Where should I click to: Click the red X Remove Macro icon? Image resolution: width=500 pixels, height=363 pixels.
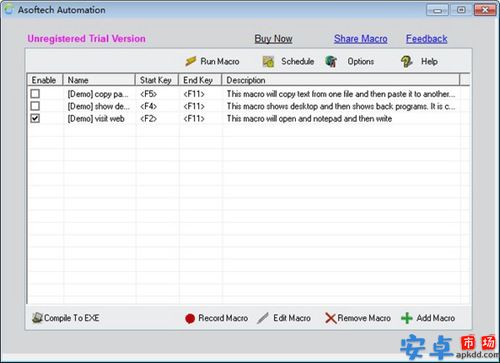pos(330,318)
